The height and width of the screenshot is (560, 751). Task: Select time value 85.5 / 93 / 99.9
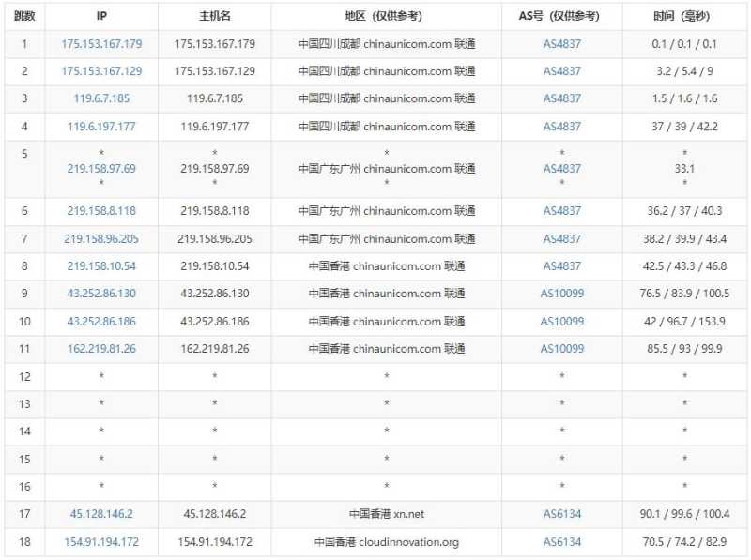pos(684,349)
